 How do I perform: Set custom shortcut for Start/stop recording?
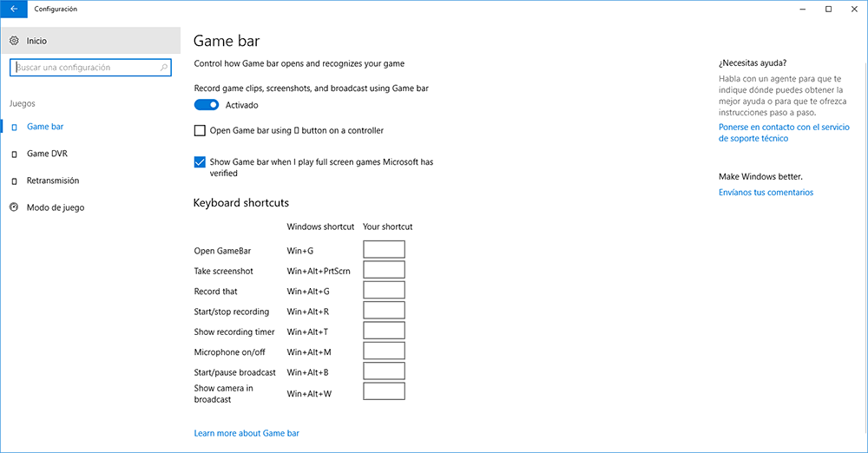click(x=385, y=310)
